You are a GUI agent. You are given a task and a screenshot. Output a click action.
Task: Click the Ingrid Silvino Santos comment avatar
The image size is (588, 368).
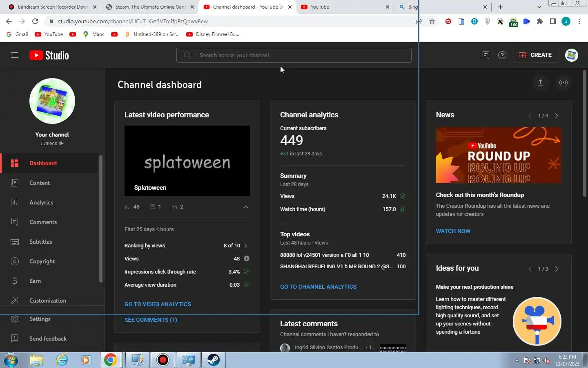coord(285,348)
